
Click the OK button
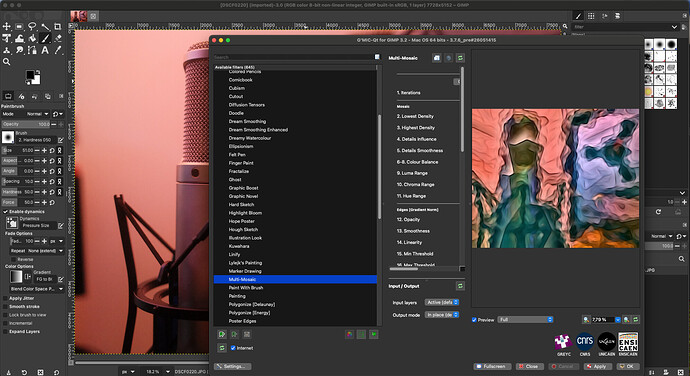[x=627, y=366]
